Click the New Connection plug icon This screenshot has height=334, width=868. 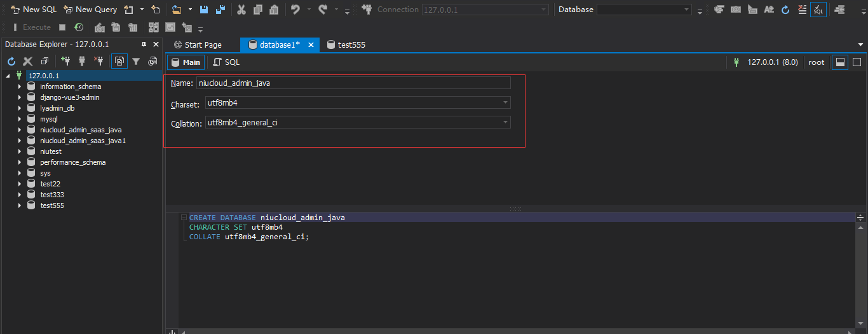[65, 62]
